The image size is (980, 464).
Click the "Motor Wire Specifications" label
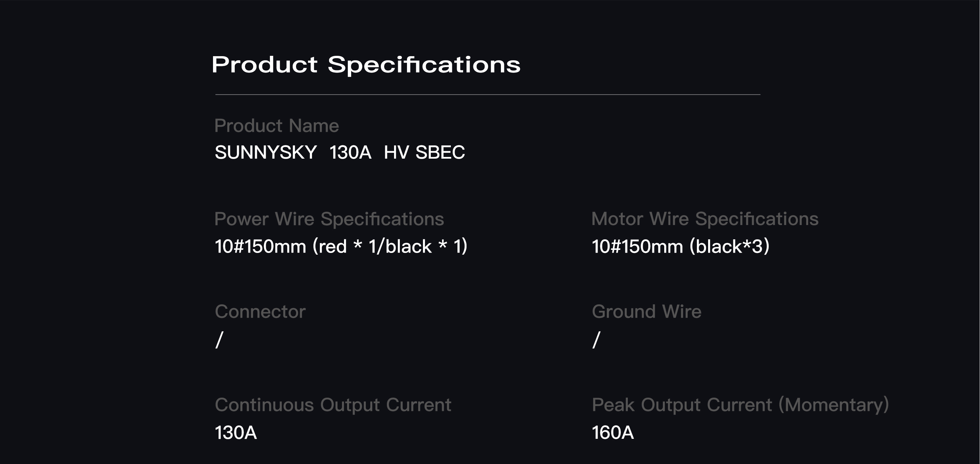click(705, 219)
